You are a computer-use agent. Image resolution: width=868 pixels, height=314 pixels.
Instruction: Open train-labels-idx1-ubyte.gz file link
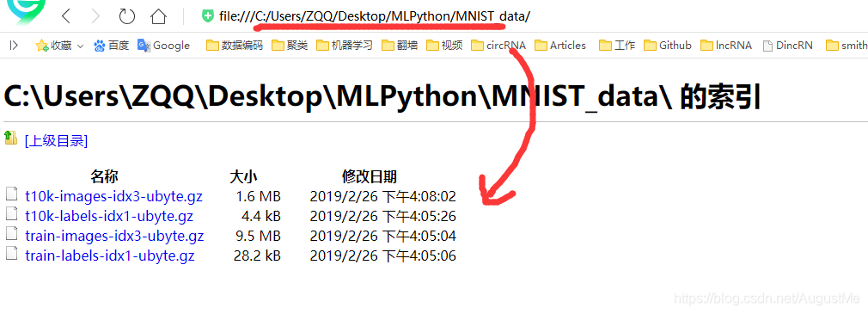[110, 256]
